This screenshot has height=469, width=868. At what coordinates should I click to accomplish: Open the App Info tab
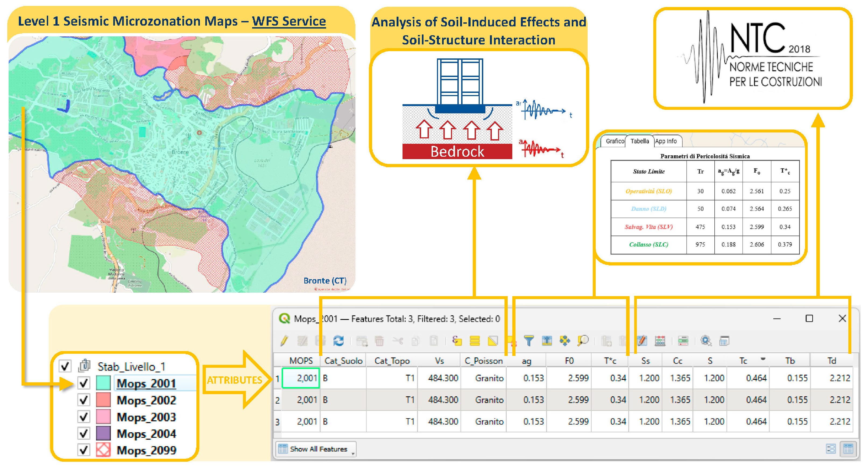(x=666, y=141)
